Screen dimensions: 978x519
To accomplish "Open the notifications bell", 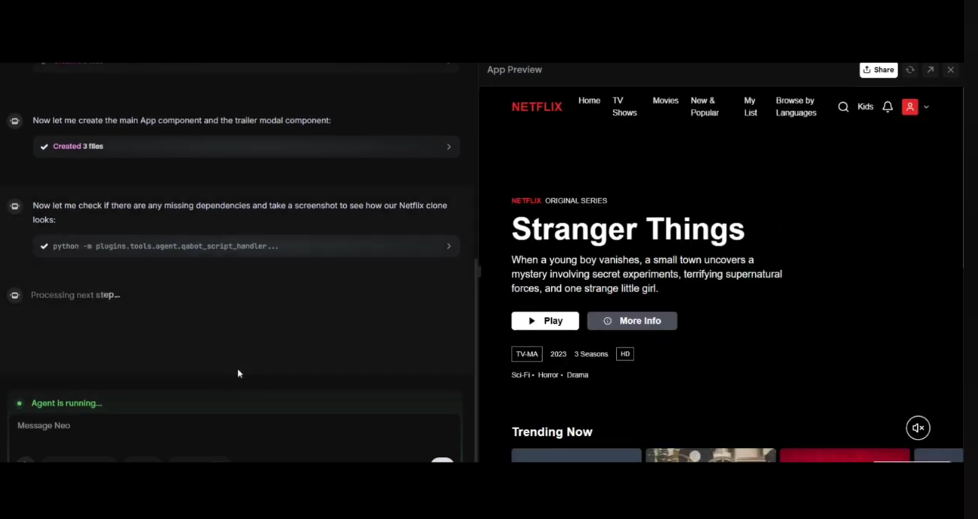I will coord(887,107).
